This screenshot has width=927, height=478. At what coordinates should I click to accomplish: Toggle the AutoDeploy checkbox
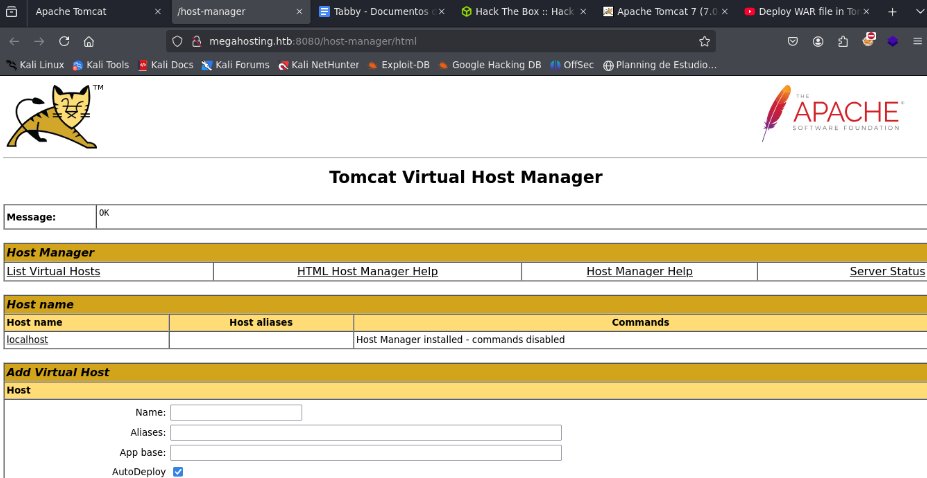pyautogui.click(x=177, y=472)
